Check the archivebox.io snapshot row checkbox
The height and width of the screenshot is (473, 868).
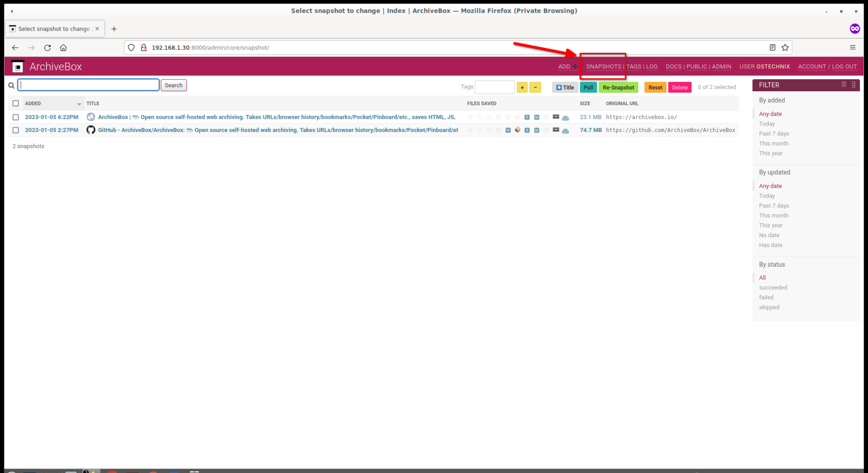(x=16, y=117)
